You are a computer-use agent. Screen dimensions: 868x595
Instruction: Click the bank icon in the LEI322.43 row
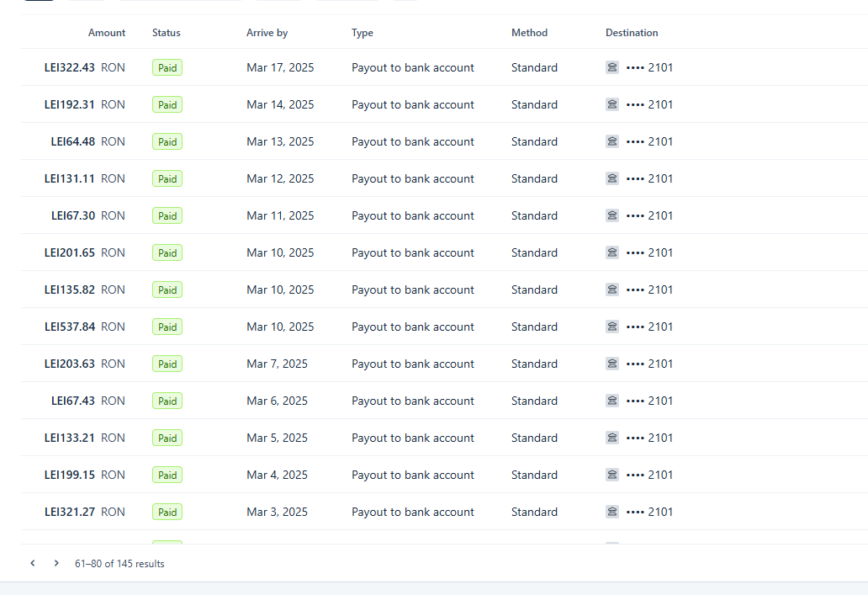[611, 67]
